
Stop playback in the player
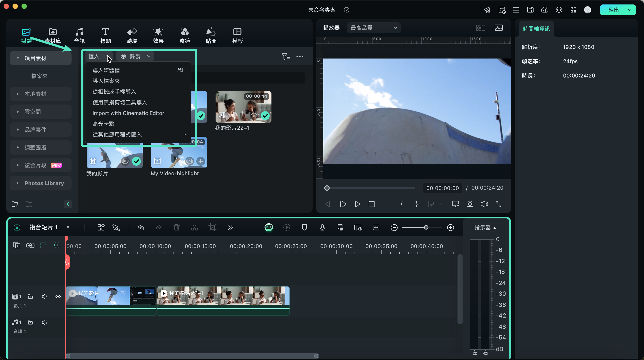[371, 204]
